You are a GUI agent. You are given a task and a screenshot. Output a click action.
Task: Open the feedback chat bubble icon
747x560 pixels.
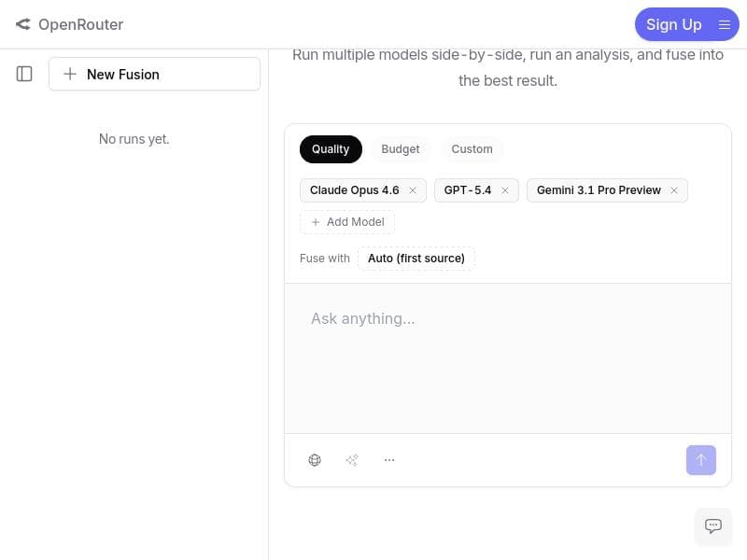712,525
